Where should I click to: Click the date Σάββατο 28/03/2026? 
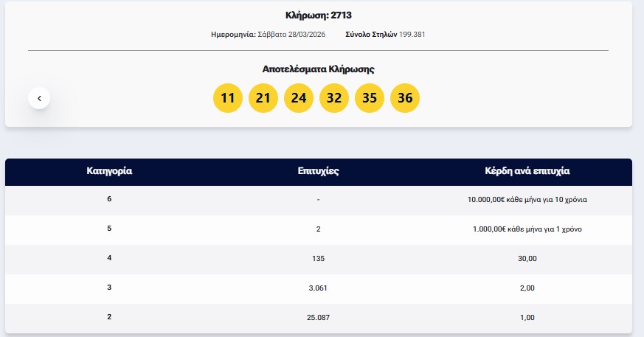pos(291,35)
